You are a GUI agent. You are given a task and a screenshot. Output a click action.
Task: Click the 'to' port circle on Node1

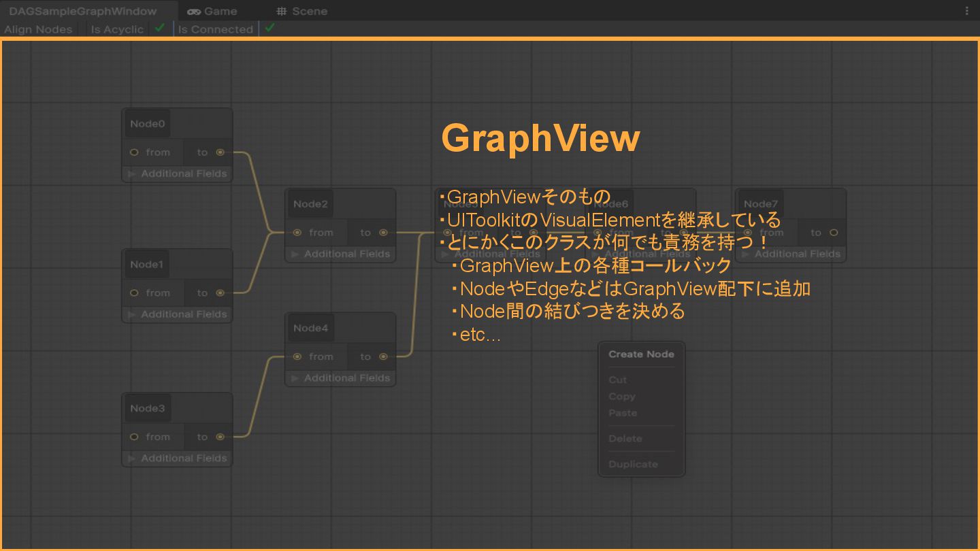point(220,293)
